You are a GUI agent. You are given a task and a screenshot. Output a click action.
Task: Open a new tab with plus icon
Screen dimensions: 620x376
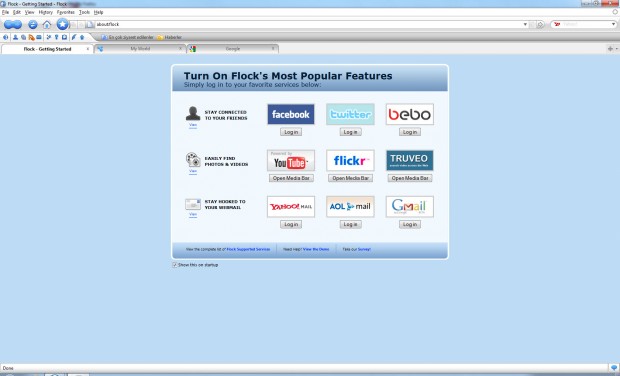[x=610, y=49]
